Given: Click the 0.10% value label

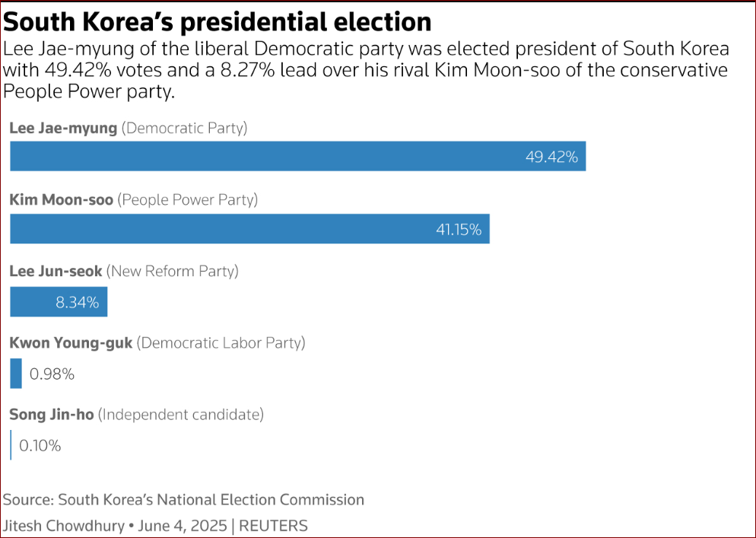Looking at the screenshot, I should click(40, 445).
